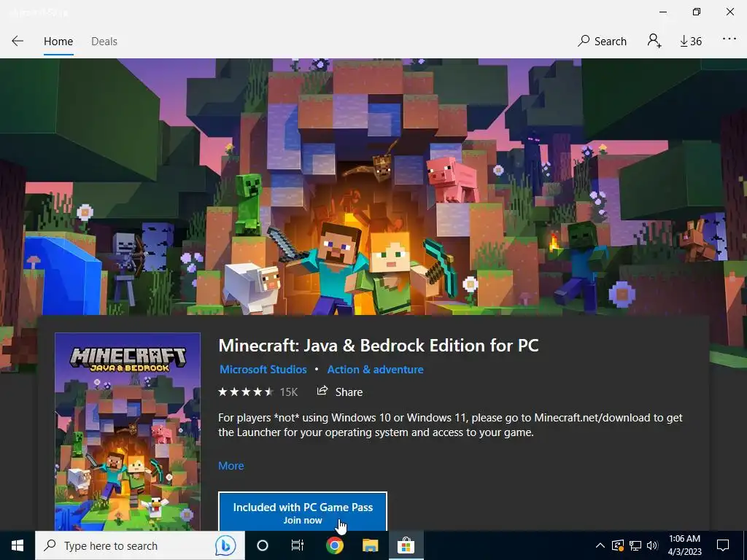Minimize the Microsoft Store window
The image size is (747, 560).
pos(663,12)
